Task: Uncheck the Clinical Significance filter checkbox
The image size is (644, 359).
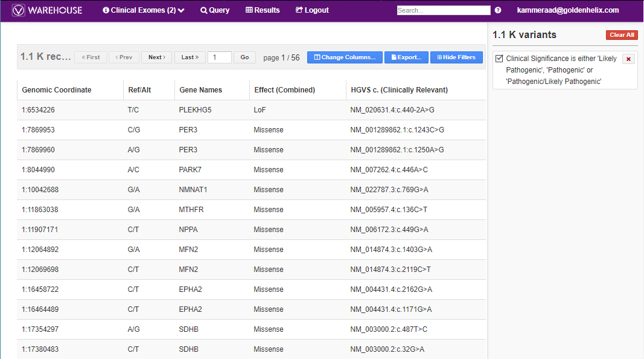Action: [498, 59]
